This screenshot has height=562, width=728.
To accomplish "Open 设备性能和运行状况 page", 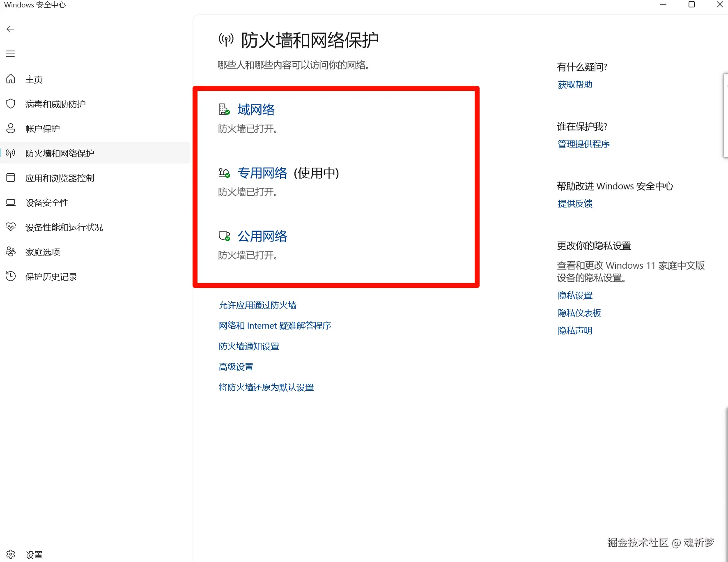I will point(64,227).
